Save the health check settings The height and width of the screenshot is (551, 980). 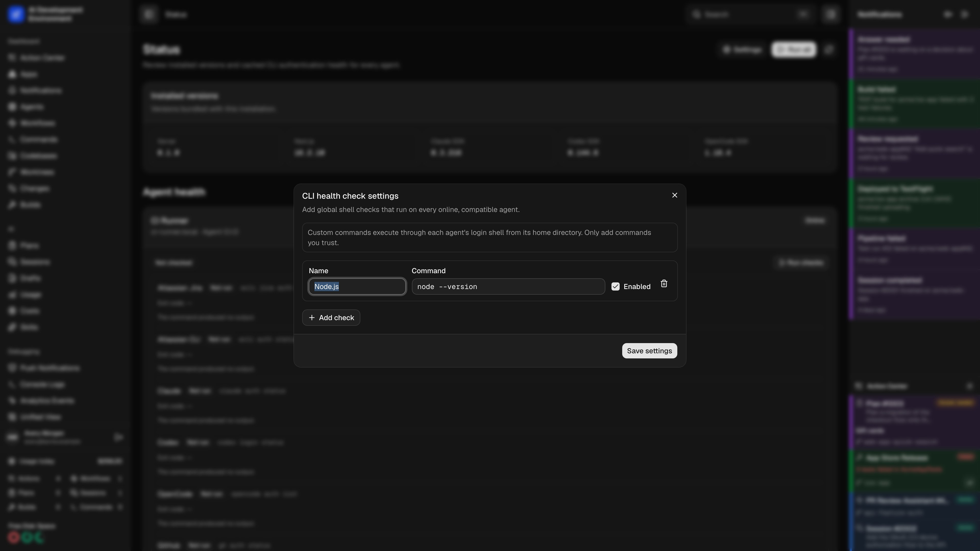click(x=650, y=350)
